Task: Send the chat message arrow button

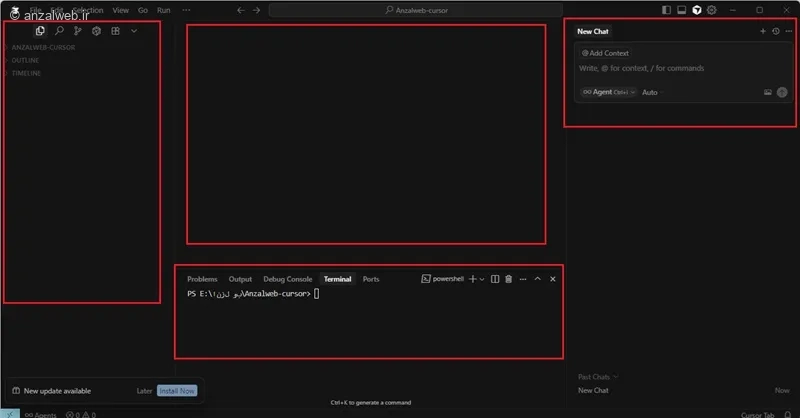Action: coord(782,92)
